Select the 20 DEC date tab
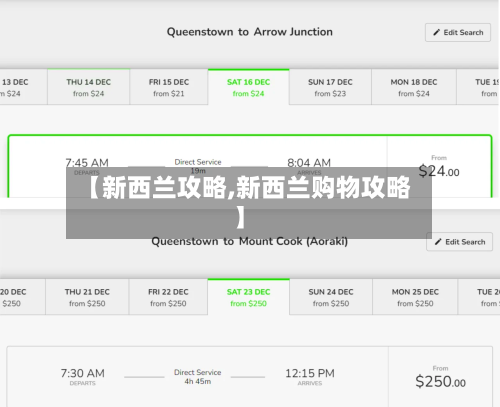Screen dimensions: 500x407 point(22,297)
